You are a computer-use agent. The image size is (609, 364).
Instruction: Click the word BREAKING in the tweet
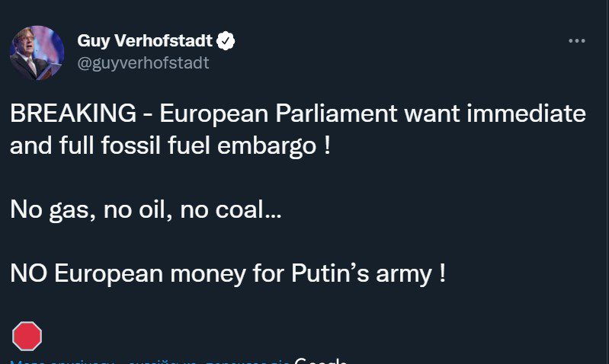pos(73,113)
